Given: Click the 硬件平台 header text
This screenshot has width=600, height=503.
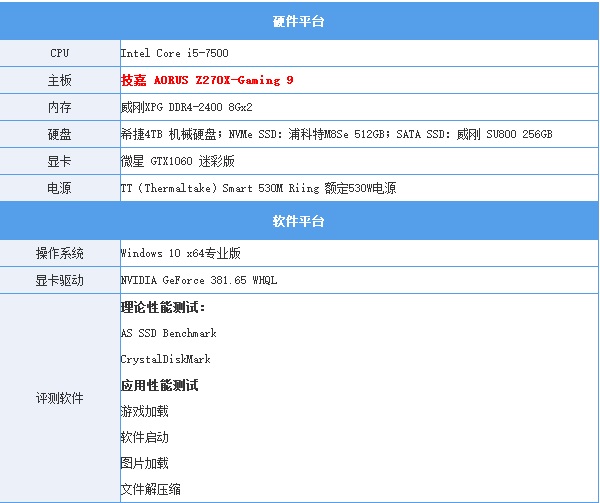Looking at the screenshot, I should point(298,21).
